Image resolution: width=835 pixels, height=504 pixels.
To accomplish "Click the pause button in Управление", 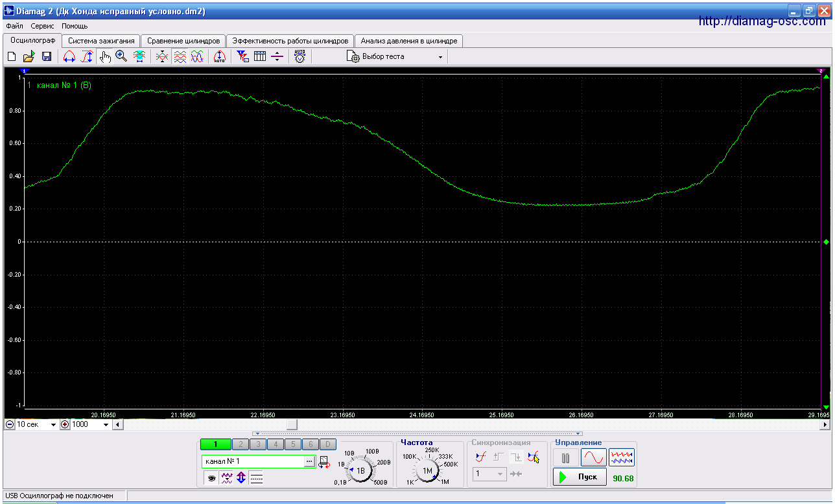I will 566,457.
